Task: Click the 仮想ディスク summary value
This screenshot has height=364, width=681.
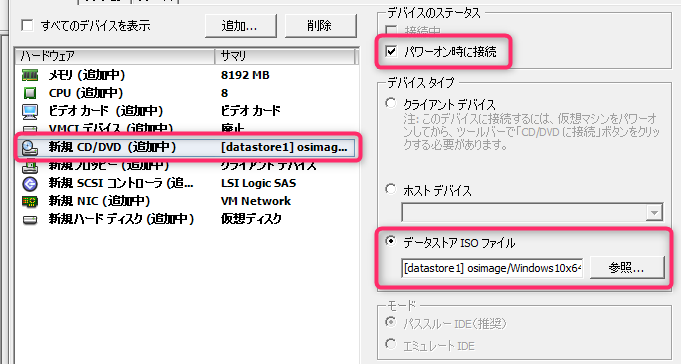Action: 251,219
